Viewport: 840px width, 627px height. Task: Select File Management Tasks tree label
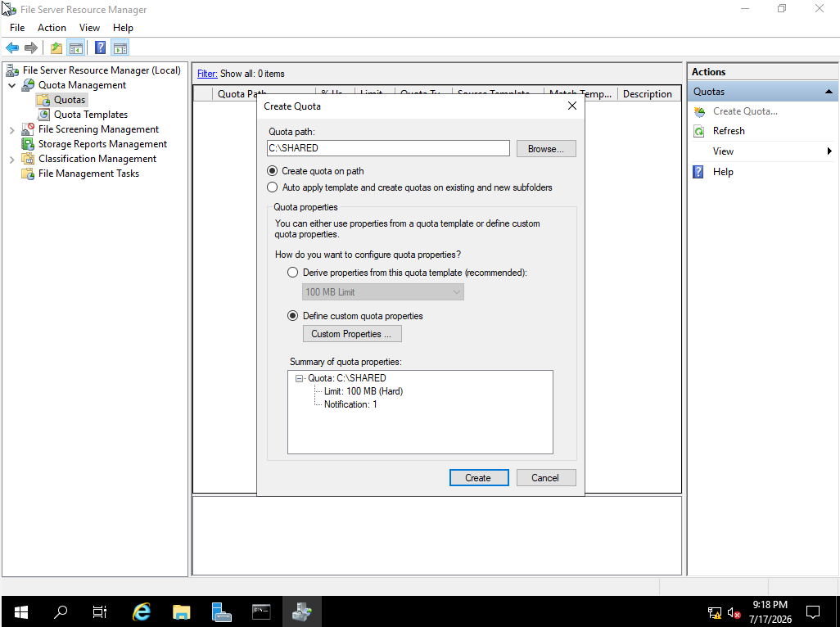[88, 174]
